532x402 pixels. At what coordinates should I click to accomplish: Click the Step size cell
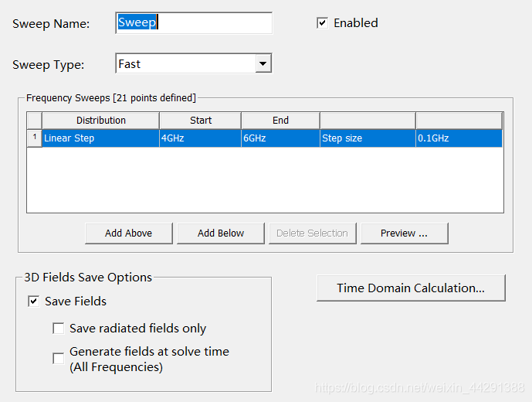pos(368,138)
